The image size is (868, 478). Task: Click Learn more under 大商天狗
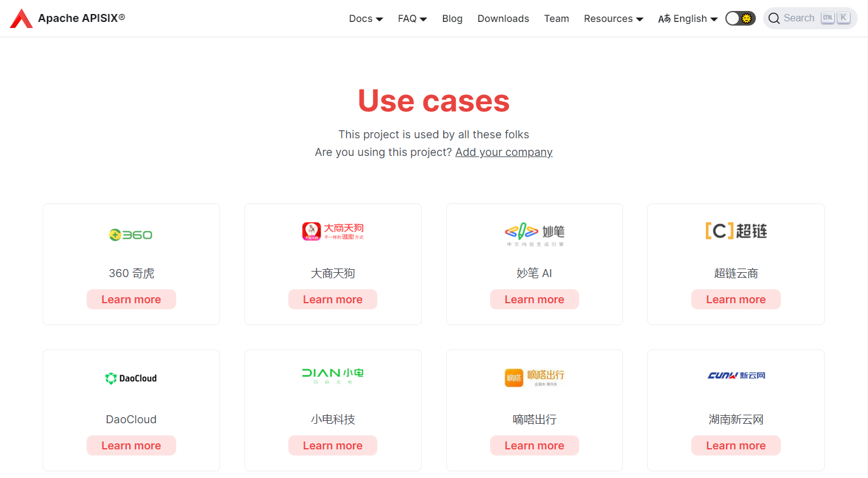[333, 299]
